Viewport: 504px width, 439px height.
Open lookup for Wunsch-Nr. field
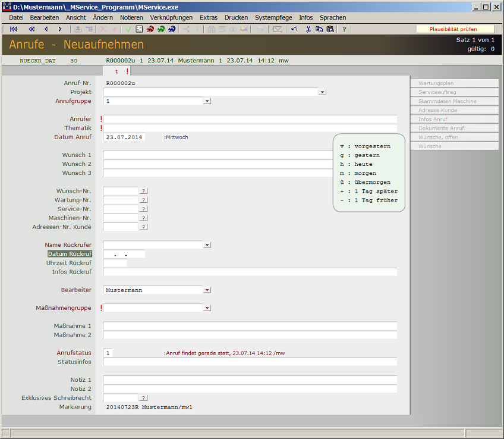[143, 191]
